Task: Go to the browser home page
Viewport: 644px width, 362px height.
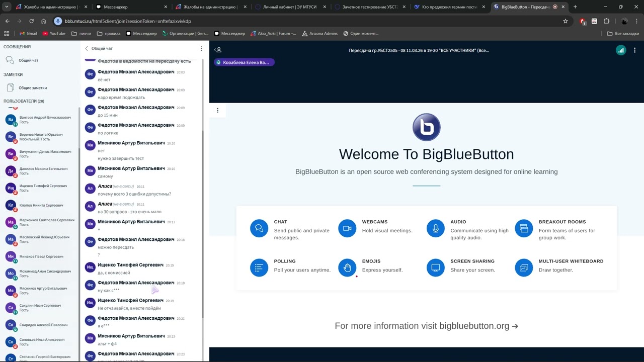Action: point(44,21)
